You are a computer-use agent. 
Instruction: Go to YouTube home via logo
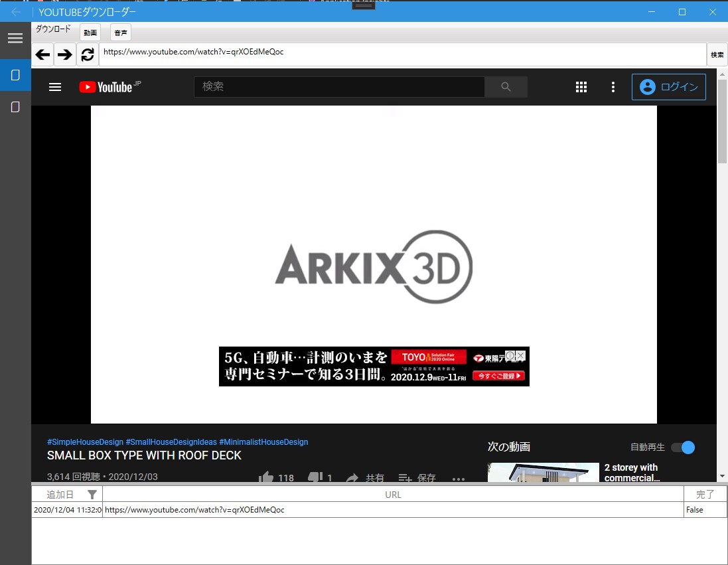(x=110, y=87)
